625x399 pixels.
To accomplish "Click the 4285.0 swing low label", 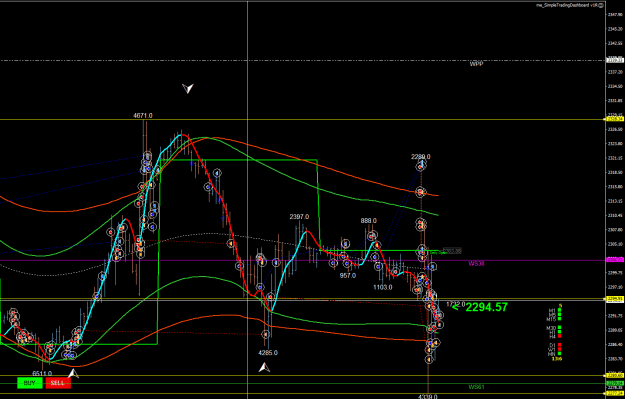I will pyautogui.click(x=268, y=353).
